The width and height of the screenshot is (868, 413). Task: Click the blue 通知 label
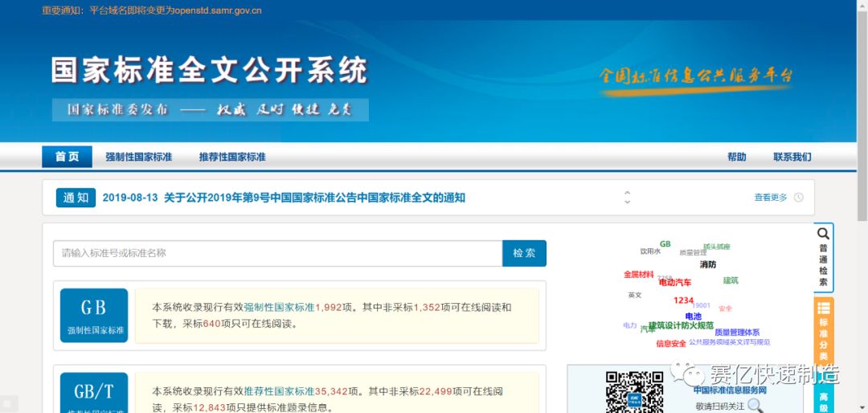76,198
